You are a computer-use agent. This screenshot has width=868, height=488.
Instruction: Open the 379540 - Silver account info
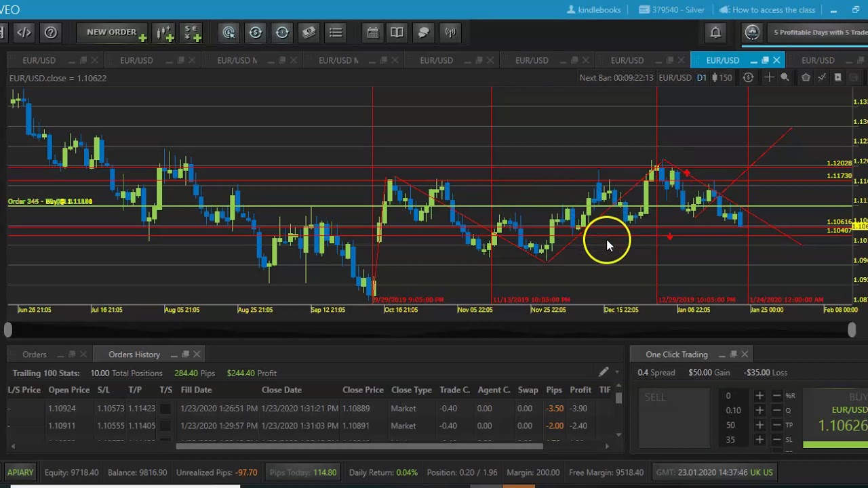tap(671, 9)
